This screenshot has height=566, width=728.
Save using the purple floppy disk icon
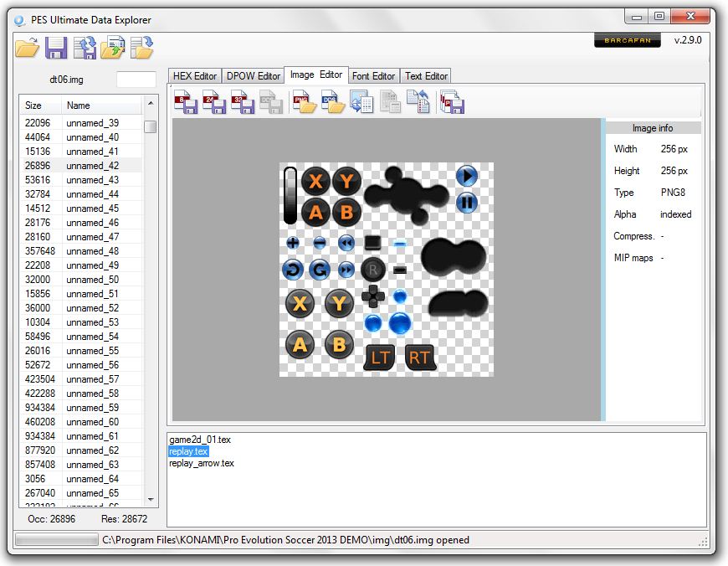pos(56,48)
